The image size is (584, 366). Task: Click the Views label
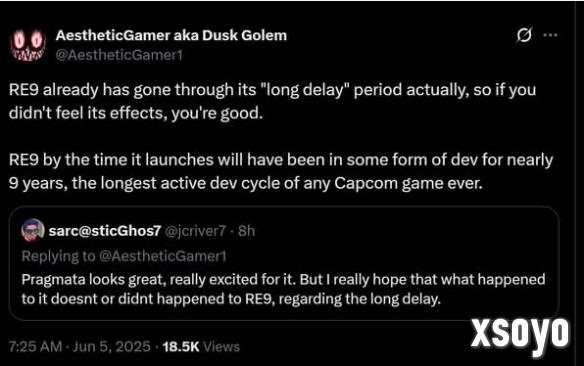point(222,347)
